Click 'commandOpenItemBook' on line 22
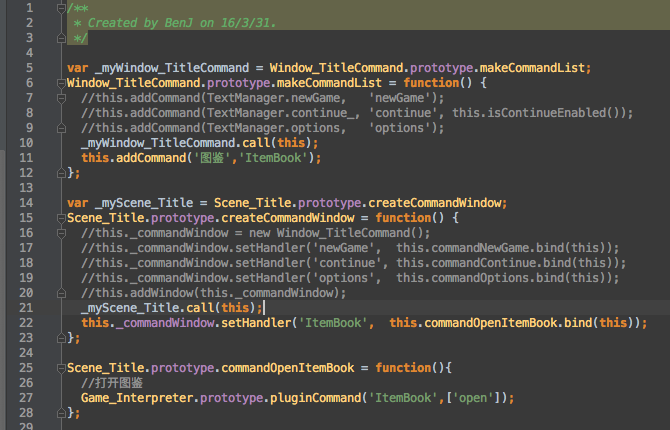 [491, 323]
